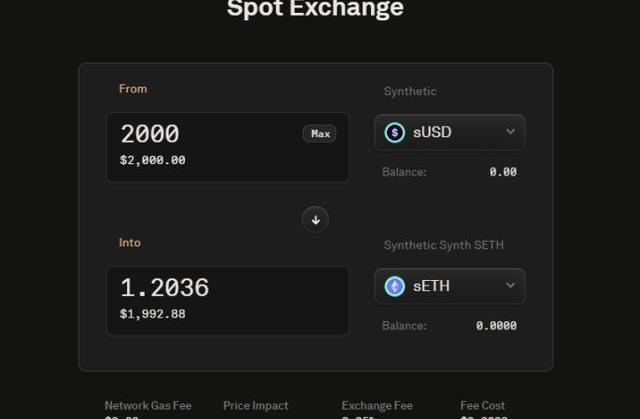
Task: Click the Synthetic label above sUSD
Action: pos(410,92)
